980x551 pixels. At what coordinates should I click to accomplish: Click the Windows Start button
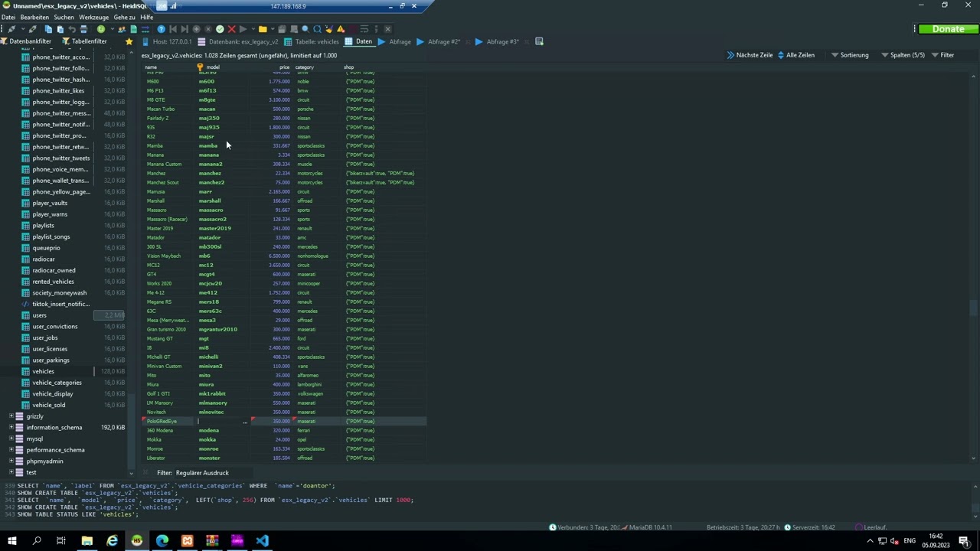pos(12,540)
